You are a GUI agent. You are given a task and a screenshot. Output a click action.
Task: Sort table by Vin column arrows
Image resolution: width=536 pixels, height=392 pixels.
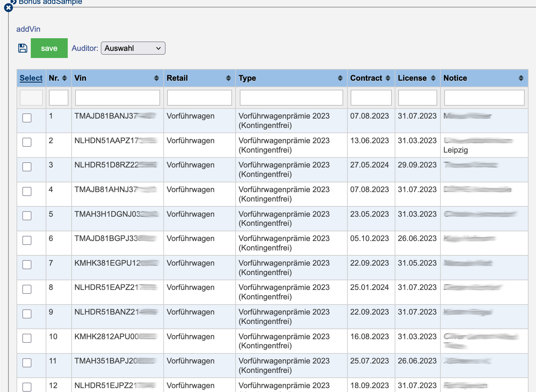point(157,78)
